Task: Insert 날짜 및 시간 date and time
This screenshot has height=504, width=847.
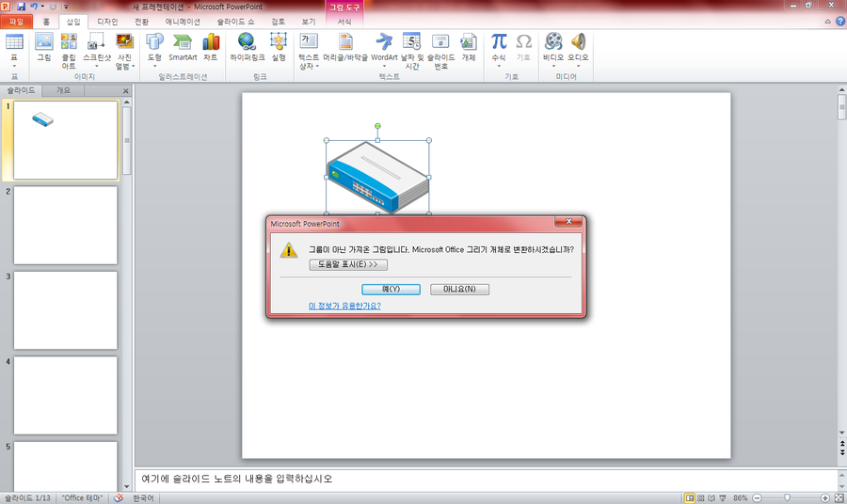Action: coord(411,42)
